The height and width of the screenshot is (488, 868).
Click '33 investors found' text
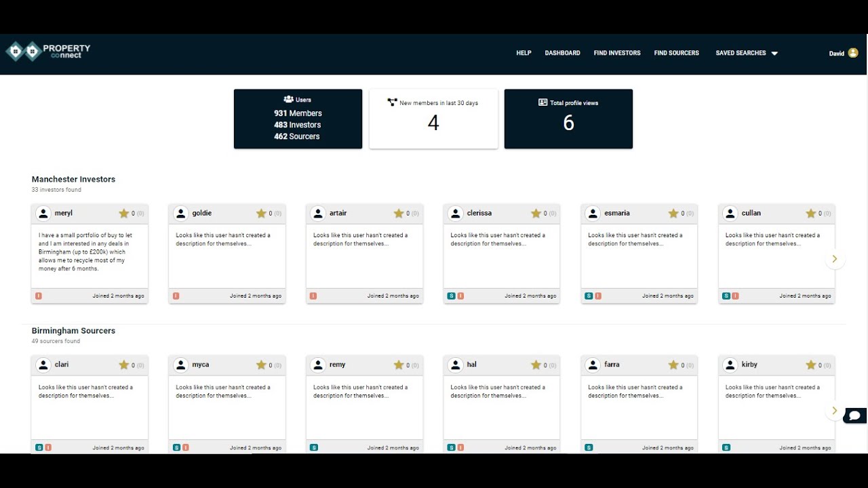tap(56, 190)
